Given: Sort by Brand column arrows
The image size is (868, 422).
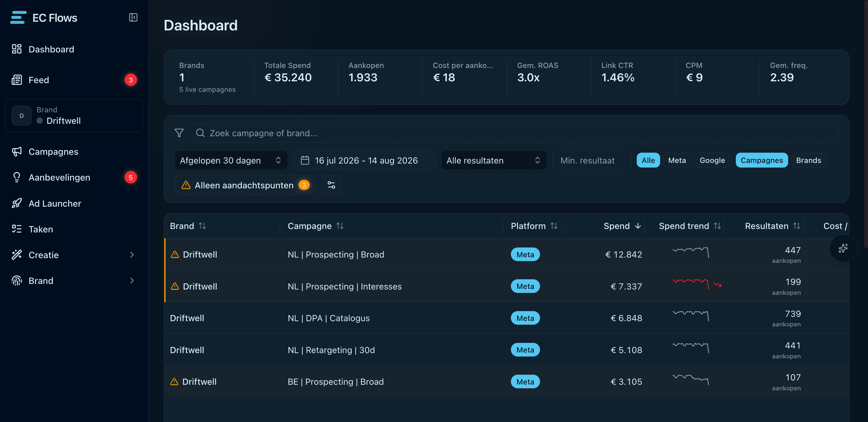Looking at the screenshot, I should [202, 226].
